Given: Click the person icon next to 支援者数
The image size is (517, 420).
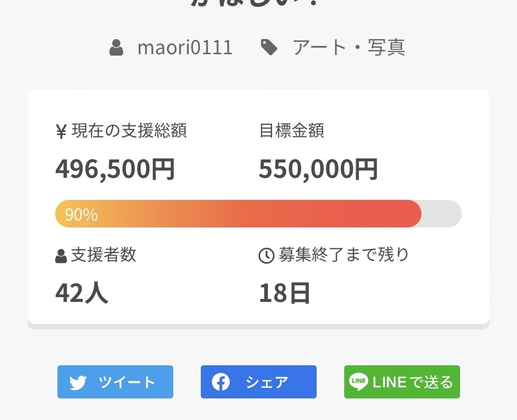Looking at the screenshot, I should click(61, 256).
